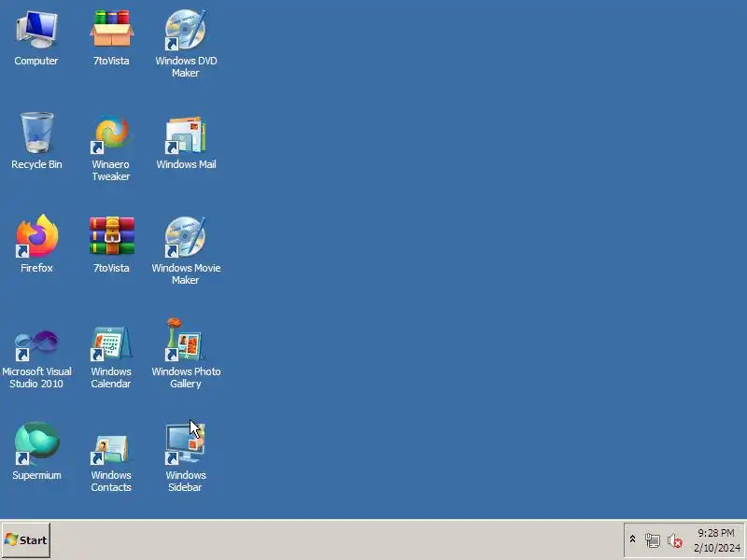Viewport: 747px width, 560px height.
Task: Show hidden tray icons arrow
Action: 633,539
